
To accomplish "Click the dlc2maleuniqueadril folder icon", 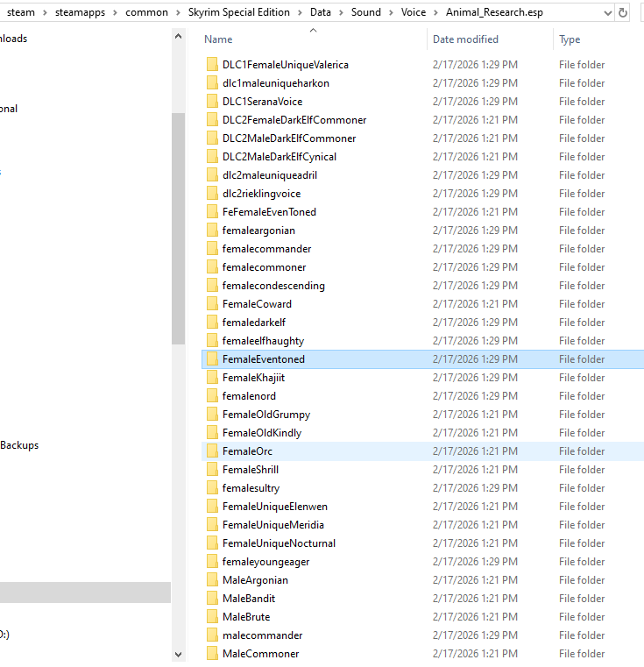I will (212, 174).
